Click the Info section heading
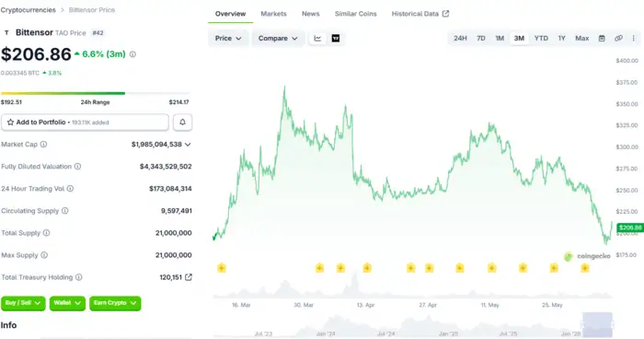Image resolution: width=644 pixels, height=339 pixels. click(8, 325)
